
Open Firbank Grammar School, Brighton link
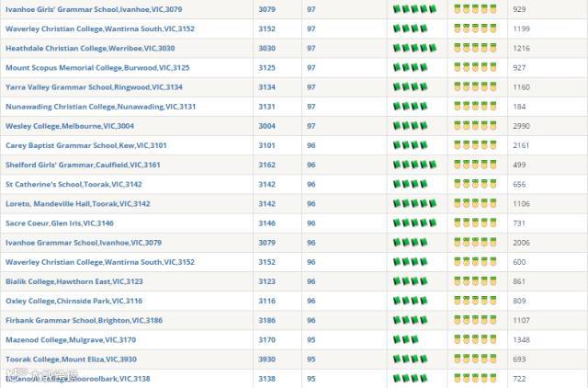[84, 321]
